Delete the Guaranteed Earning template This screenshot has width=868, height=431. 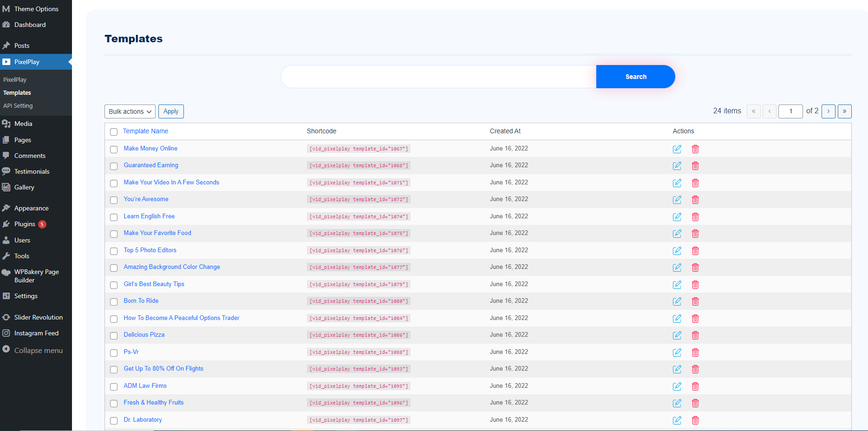(695, 166)
